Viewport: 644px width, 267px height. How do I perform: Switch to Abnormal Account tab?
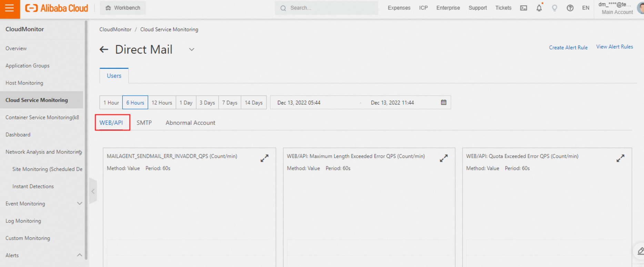click(x=190, y=122)
